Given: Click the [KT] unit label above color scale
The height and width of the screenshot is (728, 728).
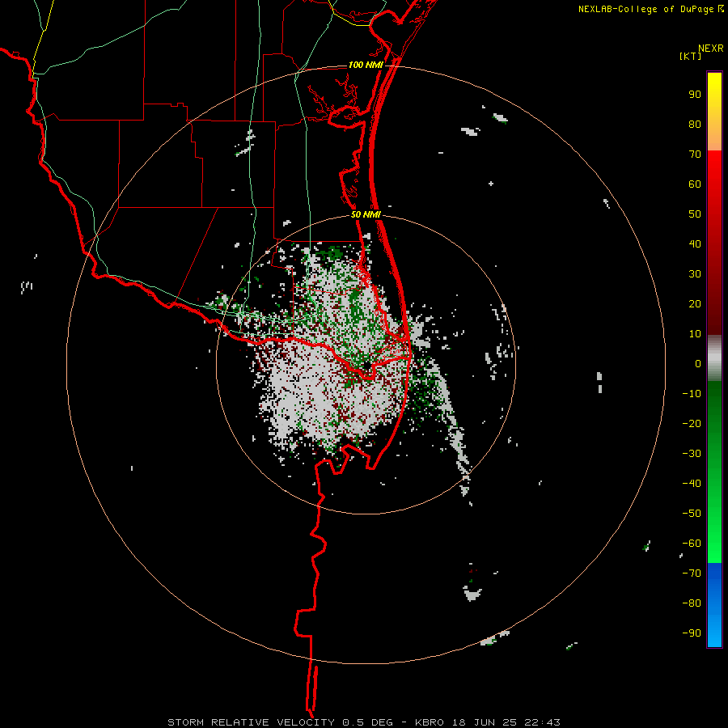Looking at the screenshot, I should click(691, 56).
